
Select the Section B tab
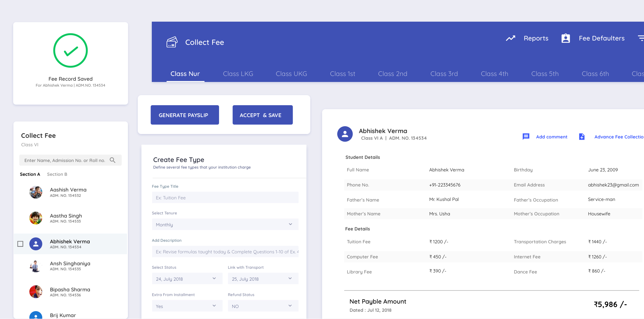click(57, 174)
